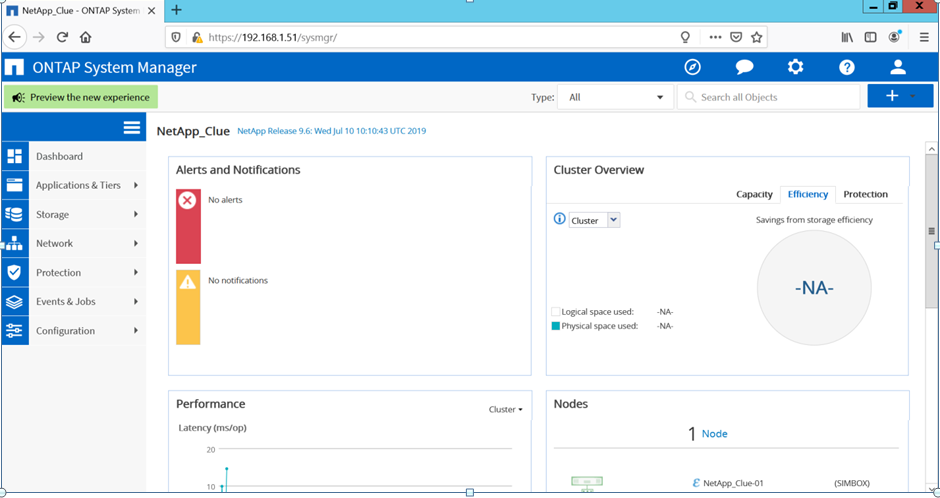Open the Cluster dropdown in Cluster Overview

(x=594, y=221)
